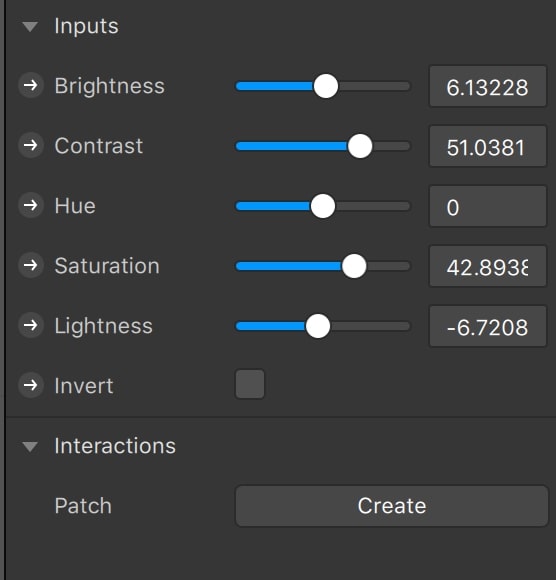This screenshot has height=580, width=556.
Task: Click the arrow icon beside Invert
Action: (31, 385)
